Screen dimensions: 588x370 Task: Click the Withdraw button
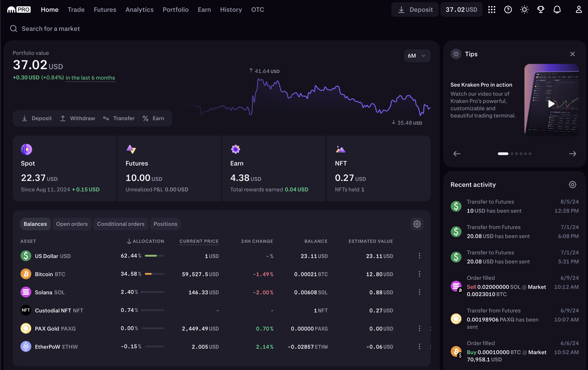pyautogui.click(x=78, y=118)
